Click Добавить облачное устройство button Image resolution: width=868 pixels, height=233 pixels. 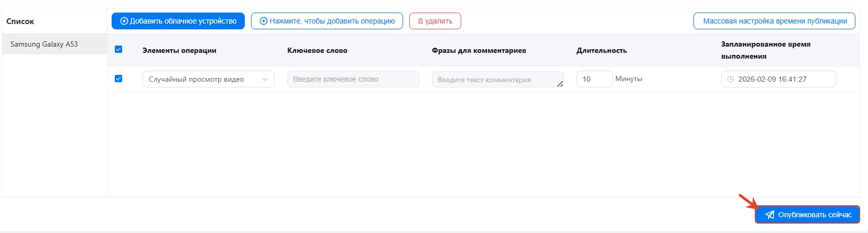[178, 21]
